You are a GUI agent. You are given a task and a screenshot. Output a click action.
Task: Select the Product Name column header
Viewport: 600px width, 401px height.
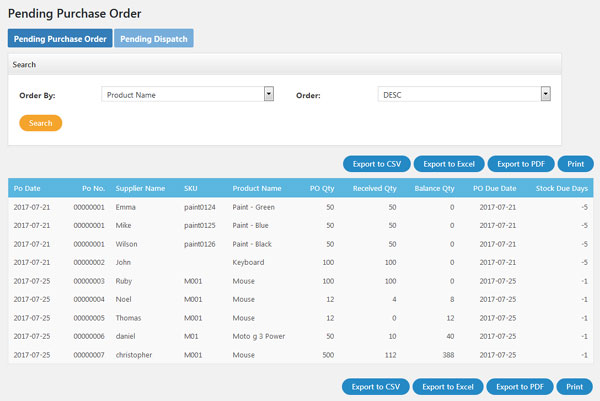(257, 188)
